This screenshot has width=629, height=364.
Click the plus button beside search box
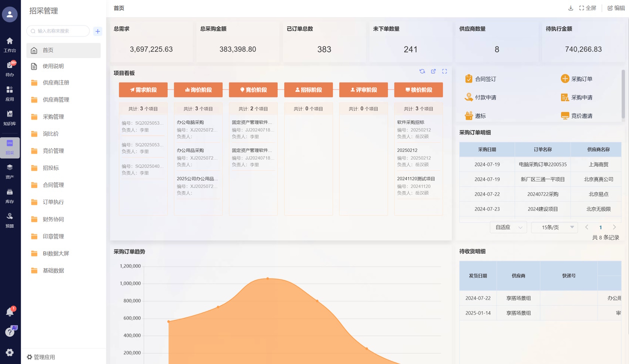coord(97,31)
